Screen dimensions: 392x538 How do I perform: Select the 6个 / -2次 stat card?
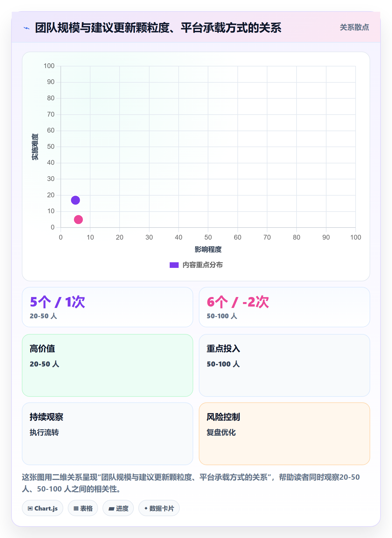(284, 307)
